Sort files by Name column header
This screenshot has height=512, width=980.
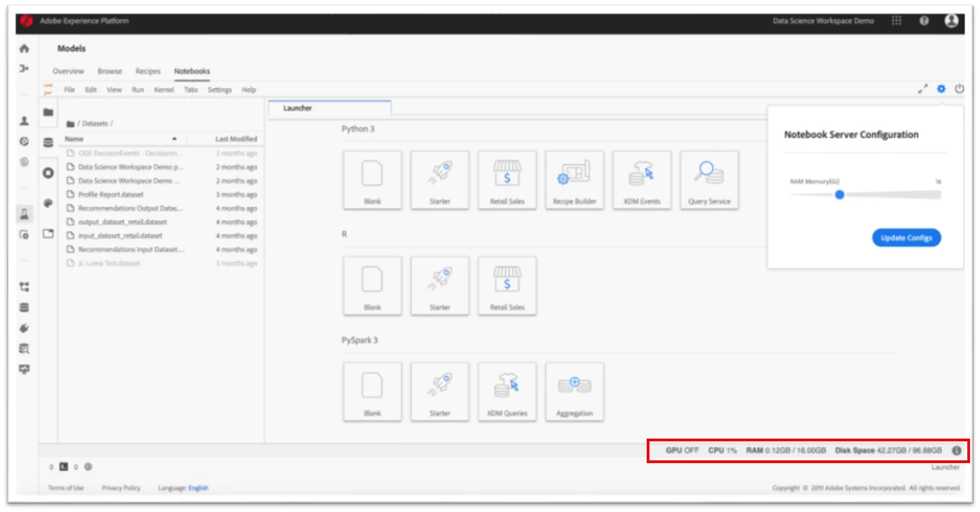pyautogui.click(x=122, y=139)
